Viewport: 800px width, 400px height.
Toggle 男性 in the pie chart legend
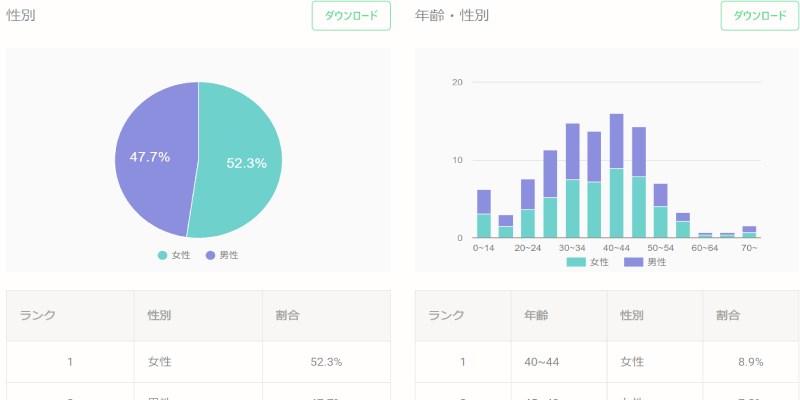click(222, 255)
